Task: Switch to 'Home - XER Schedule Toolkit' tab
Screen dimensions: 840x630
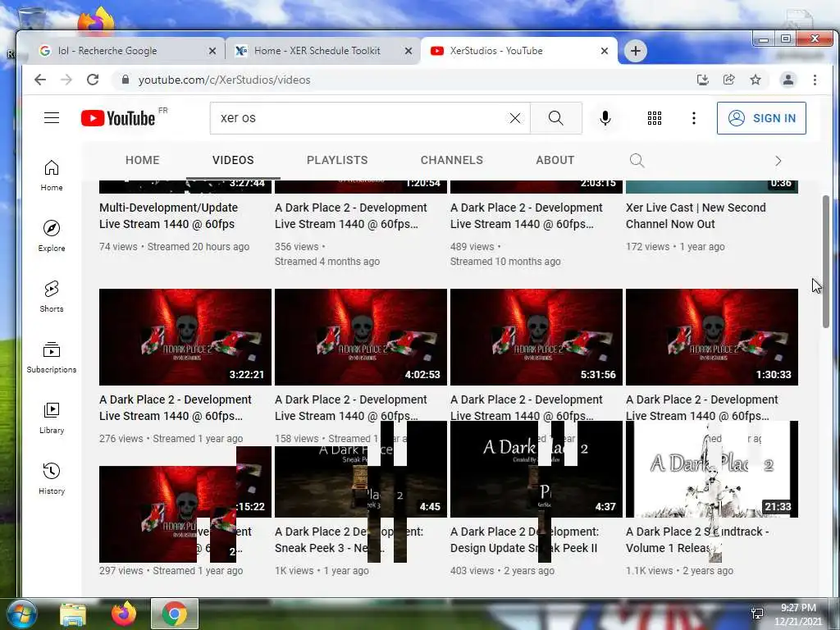Action: click(322, 51)
